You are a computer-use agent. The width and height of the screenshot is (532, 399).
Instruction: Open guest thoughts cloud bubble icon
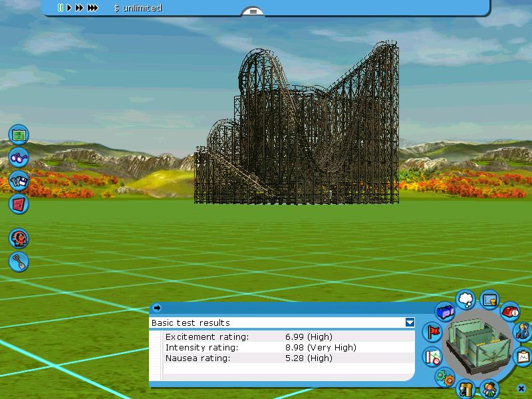click(x=466, y=299)
